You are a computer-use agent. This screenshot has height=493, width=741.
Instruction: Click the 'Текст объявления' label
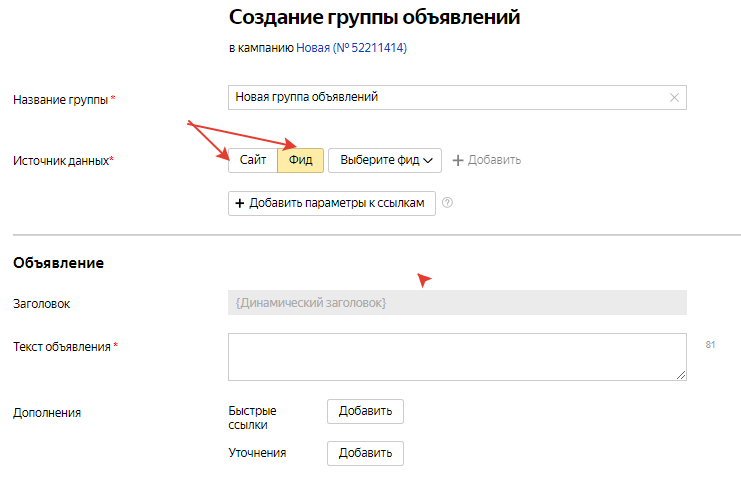coord(62,347)
